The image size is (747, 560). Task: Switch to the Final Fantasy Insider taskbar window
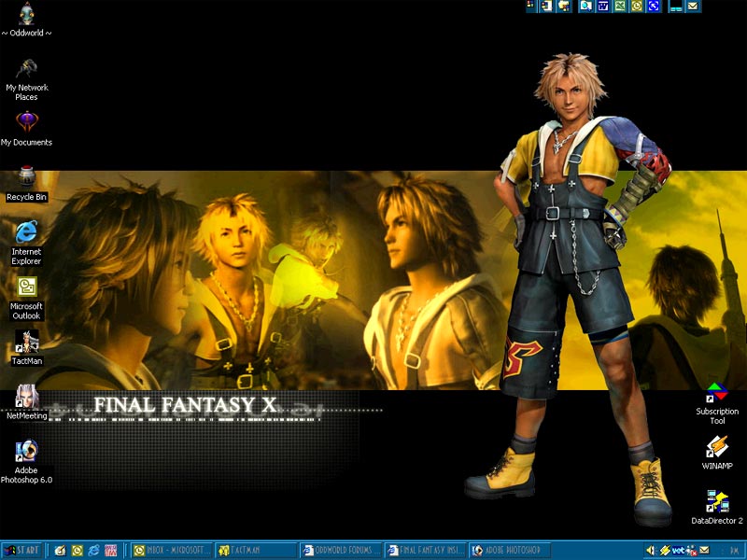tap(426, 551)
